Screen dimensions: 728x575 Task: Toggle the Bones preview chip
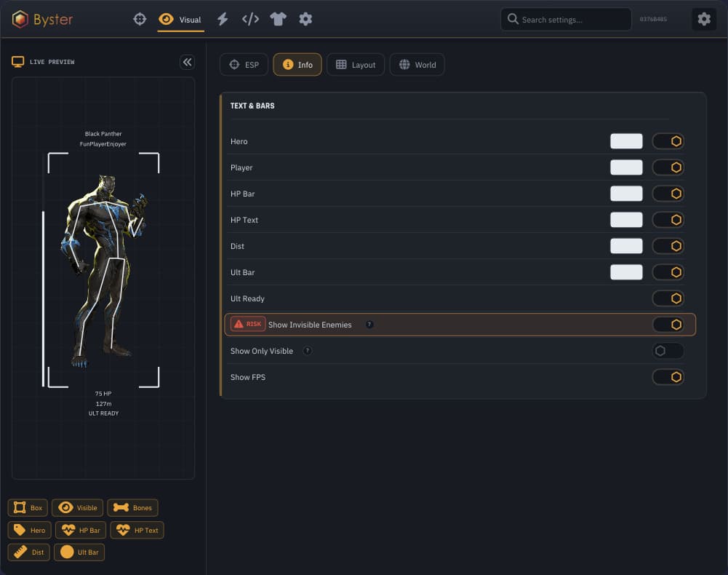pos(133,507)
